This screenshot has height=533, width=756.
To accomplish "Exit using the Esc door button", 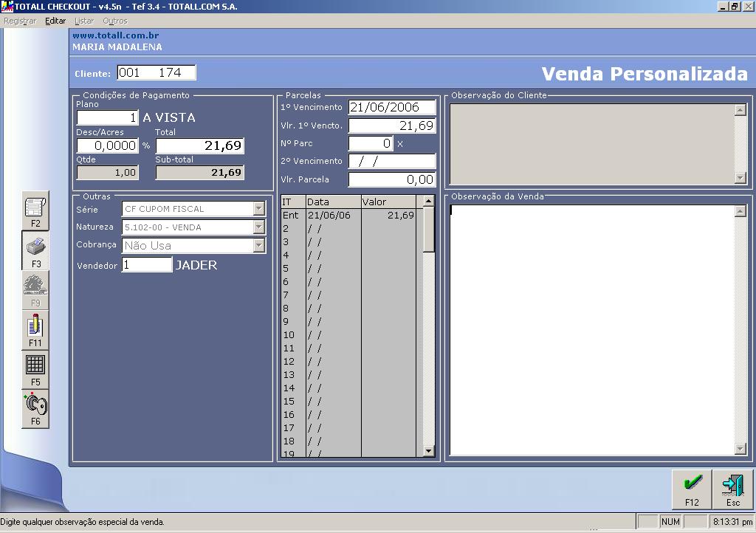I will click(x=733, y=489).
